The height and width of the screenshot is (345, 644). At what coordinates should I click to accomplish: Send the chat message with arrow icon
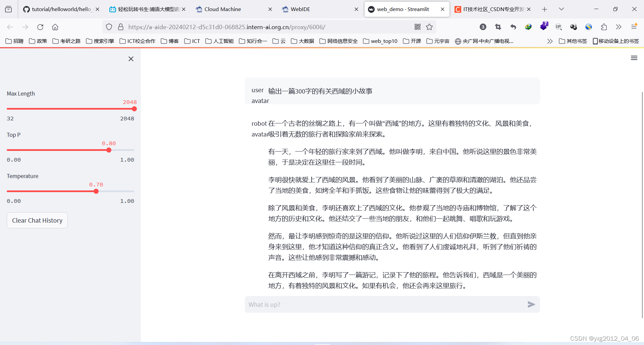pyautogui.click(x=531, y=304)
